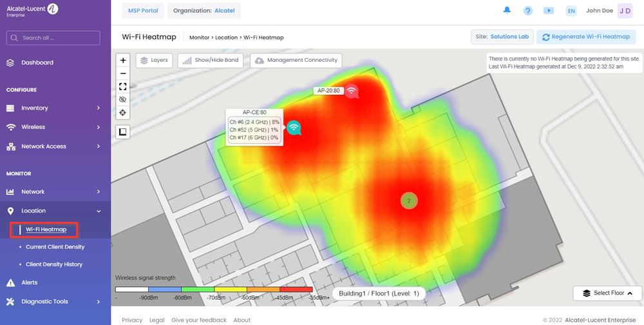Collapse the Location menu chevron
This screenshot has height=325, width=644.
click(98, 211)
